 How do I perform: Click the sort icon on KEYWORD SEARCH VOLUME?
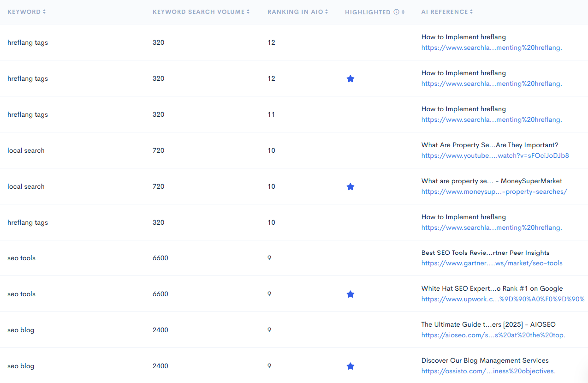248,12
